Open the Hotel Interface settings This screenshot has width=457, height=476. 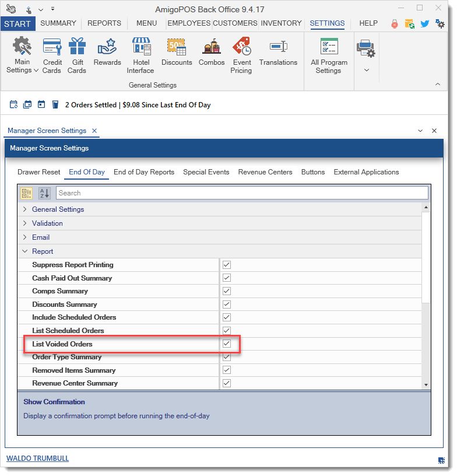(140, 55)
